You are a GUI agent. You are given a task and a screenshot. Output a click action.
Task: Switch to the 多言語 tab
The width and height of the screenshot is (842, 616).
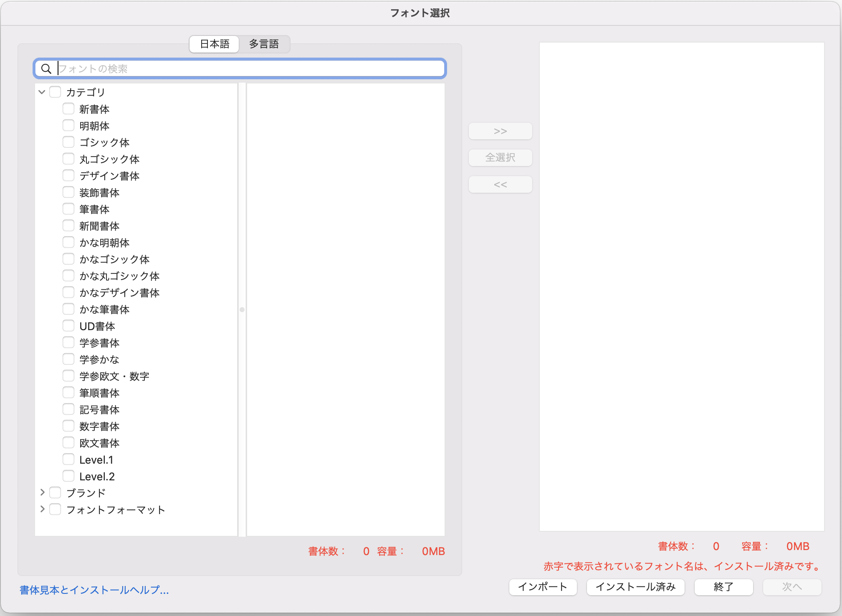(x=264, y=44)
